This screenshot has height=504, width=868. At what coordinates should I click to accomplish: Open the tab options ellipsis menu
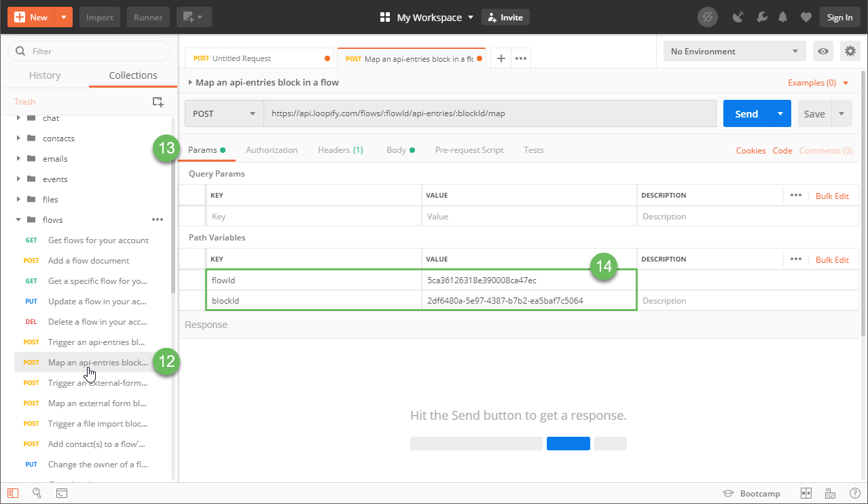521,58
